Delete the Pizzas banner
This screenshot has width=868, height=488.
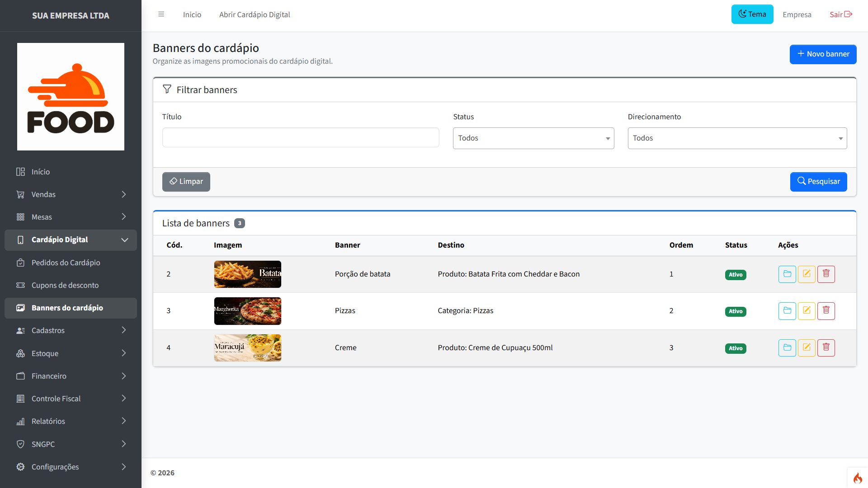click(826, 311)
